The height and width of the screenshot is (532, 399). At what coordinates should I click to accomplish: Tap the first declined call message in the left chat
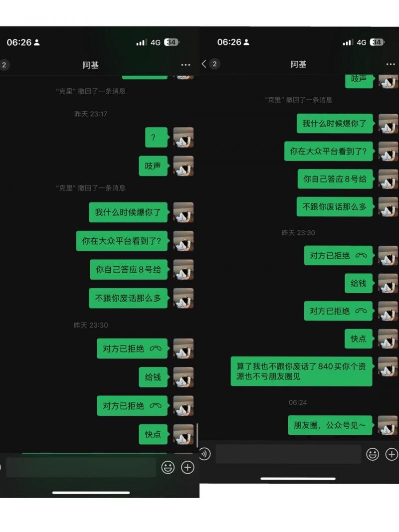132,349
